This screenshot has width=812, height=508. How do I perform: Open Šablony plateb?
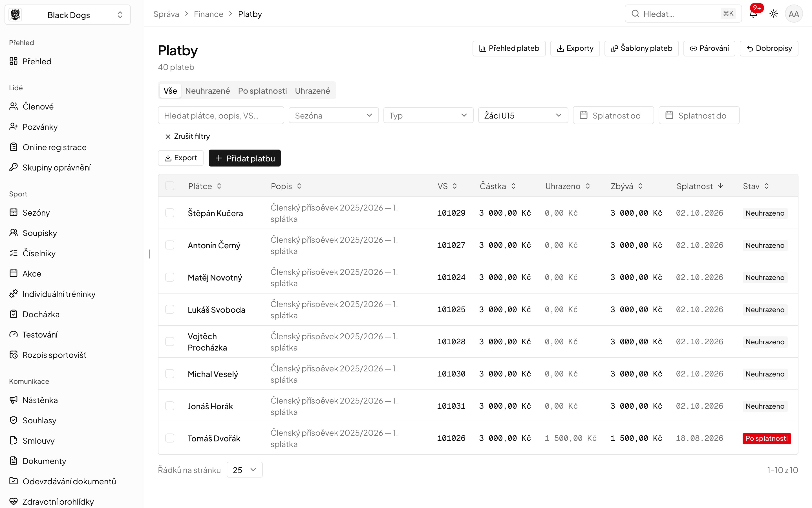641,48
